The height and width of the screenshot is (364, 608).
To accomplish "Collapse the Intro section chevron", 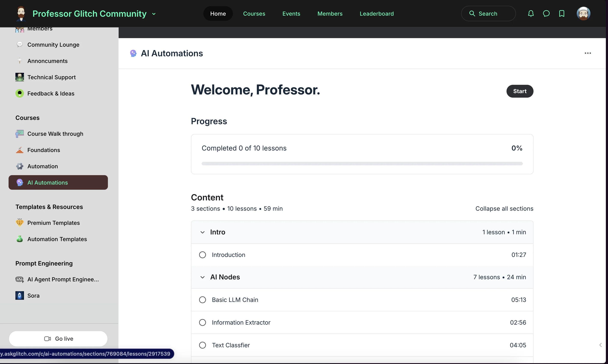I will pyautogui.click(x=202, y=232).
